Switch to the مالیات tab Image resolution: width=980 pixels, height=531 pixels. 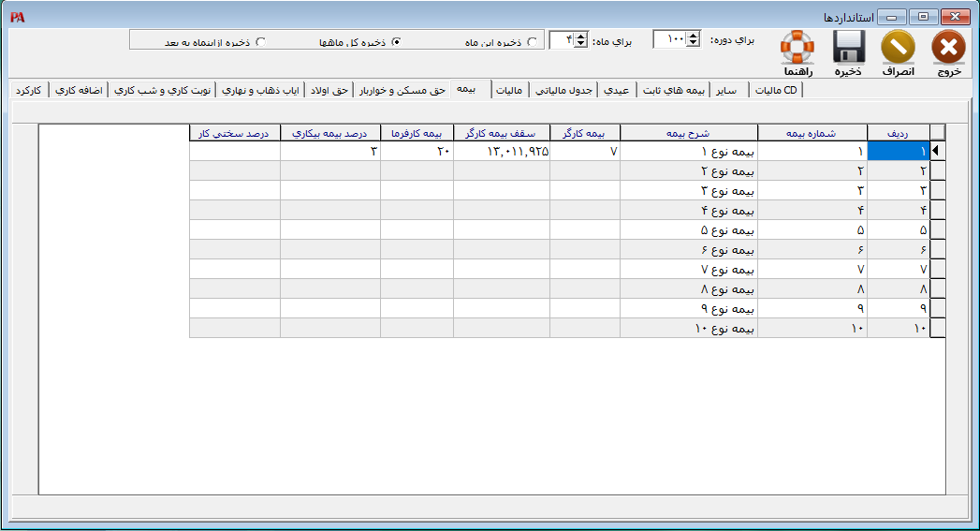pyautogui.click(x=510, y=90)
